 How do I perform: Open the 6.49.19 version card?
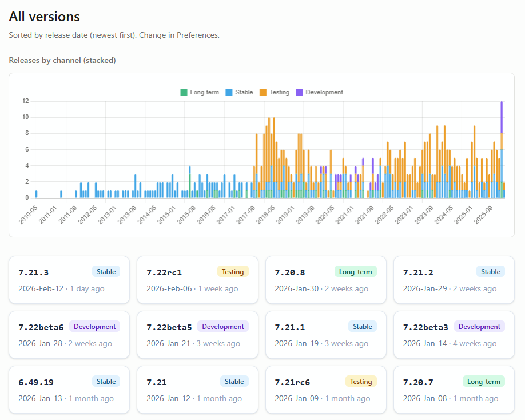pyautogui.click(x=69, y=390)
